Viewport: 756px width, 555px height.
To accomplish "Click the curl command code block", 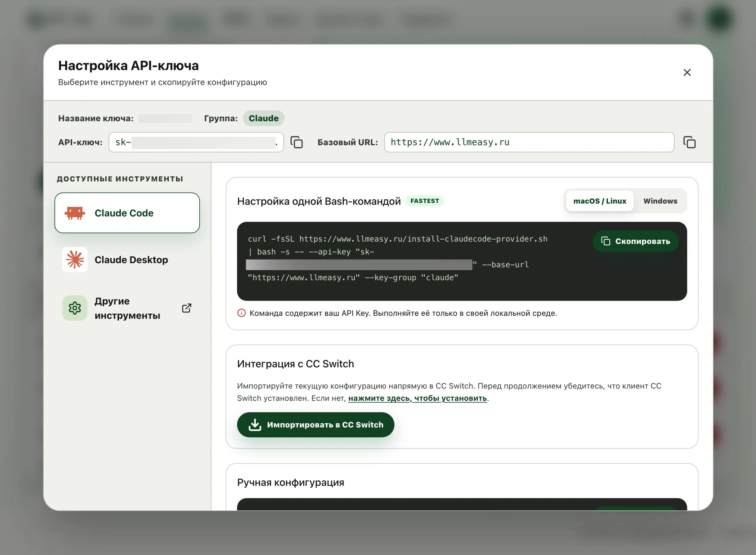I will coord(462,261).
